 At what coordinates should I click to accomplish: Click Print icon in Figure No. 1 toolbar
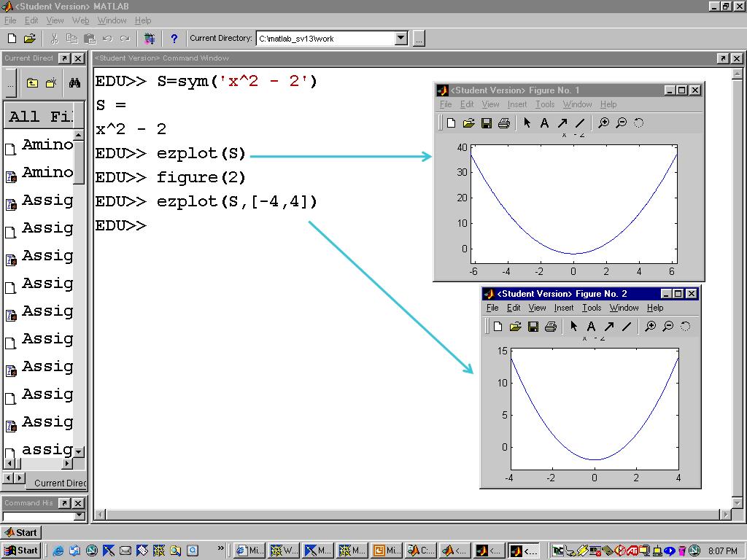(x=503, y=123)
